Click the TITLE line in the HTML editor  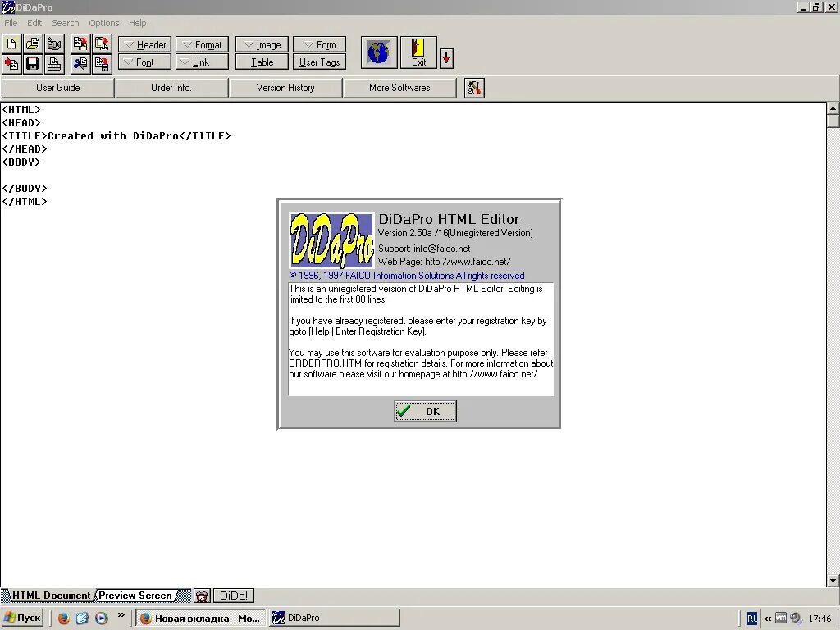[x=116, y=136]
